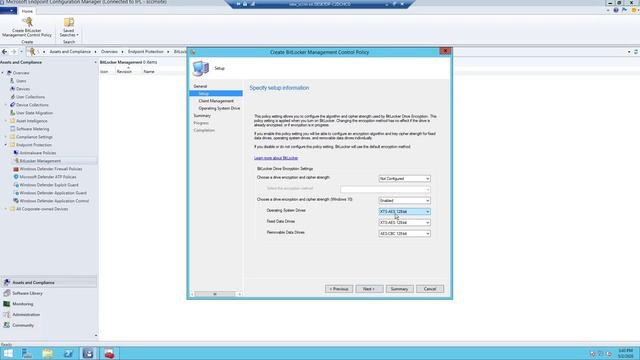Open Windows Defender Firewall Policies
640x360 pixels.
pyautogui.click(x=51, y=169)
